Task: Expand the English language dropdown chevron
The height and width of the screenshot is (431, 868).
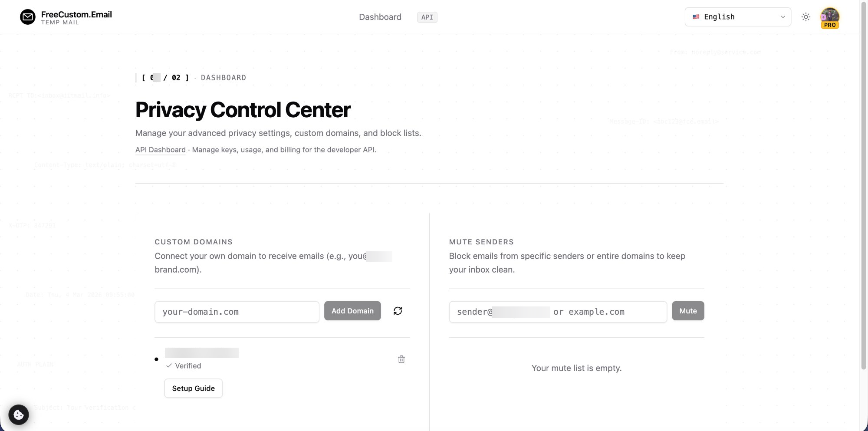Action: tap(783, 17)
